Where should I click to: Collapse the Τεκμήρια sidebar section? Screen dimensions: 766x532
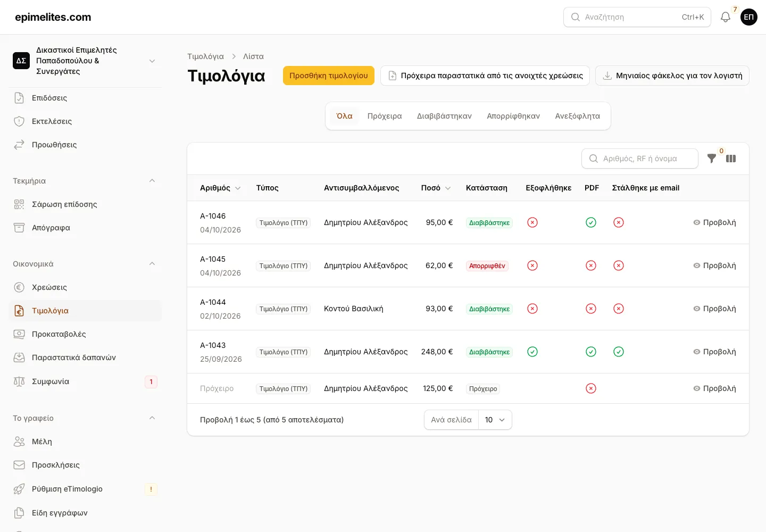152,181
